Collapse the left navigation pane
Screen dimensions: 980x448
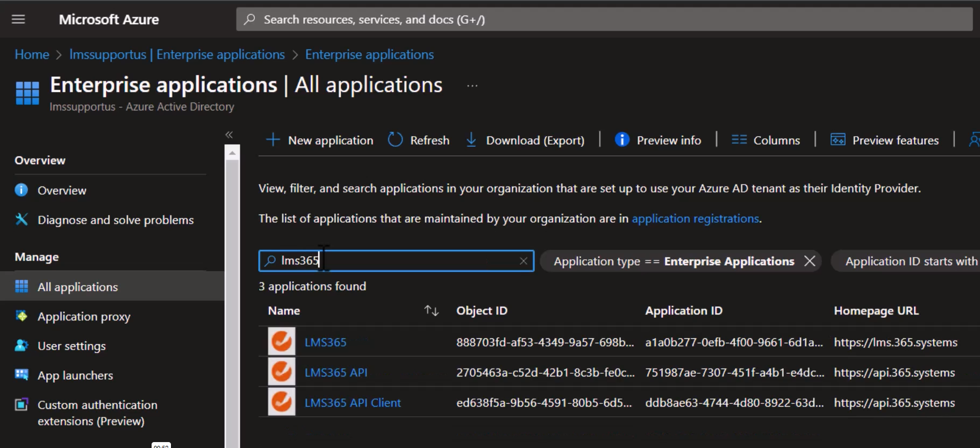coord(229,134)
